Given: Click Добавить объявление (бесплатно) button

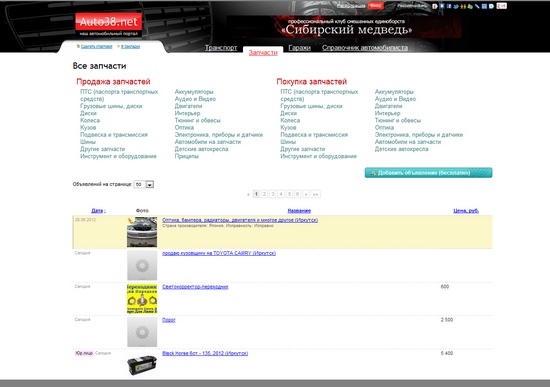Looking at the screenshot, I should tap(428, 173).
